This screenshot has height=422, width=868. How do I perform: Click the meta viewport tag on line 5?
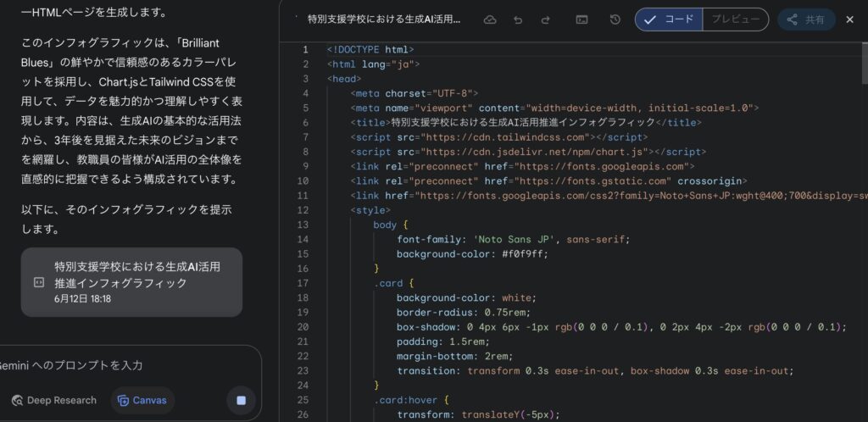click(554, 108)
